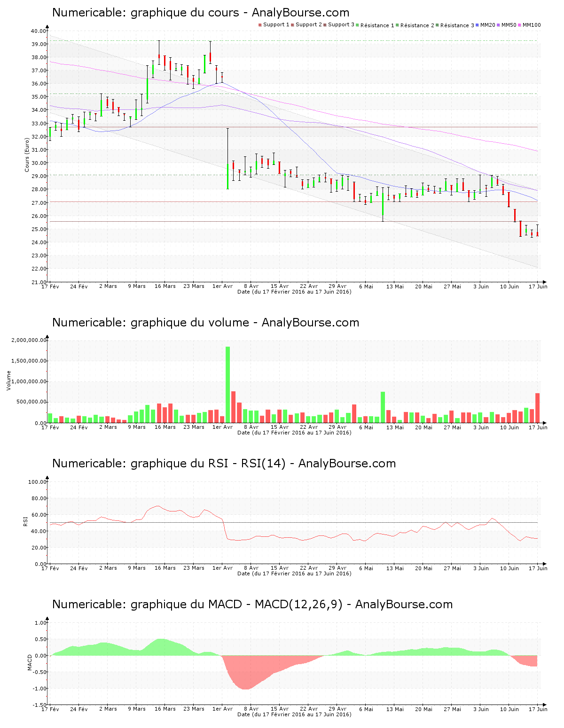This screenshot has height=728, width=564.
Task: Click the 'graphique du MACD - MACD(12,26,9)' title
Action: pos(252,604)
